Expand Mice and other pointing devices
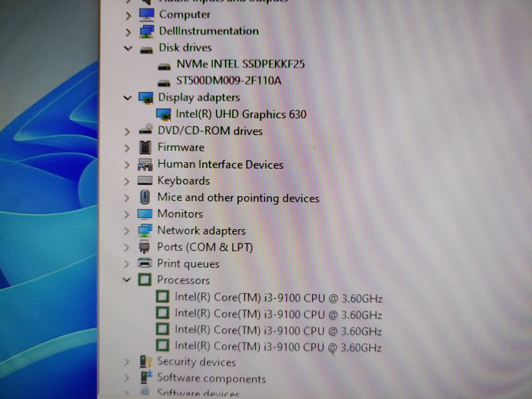This screenshot has height=399, width=532. [x=127, y=198]
